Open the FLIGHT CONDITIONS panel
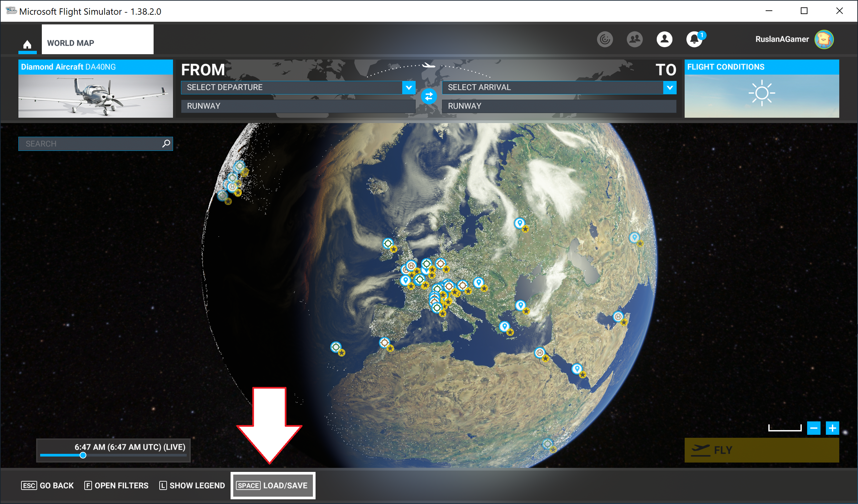This screenshot has height=504, width=858. point(762,89)
